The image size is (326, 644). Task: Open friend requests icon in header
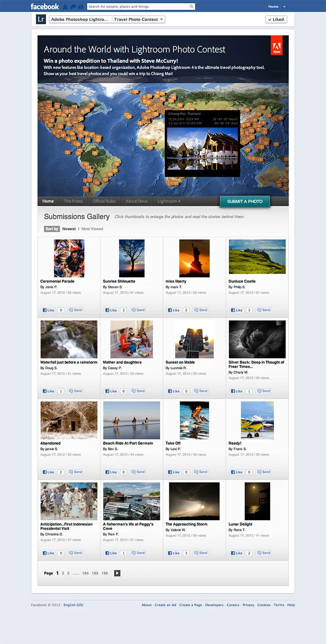(65, 7)
